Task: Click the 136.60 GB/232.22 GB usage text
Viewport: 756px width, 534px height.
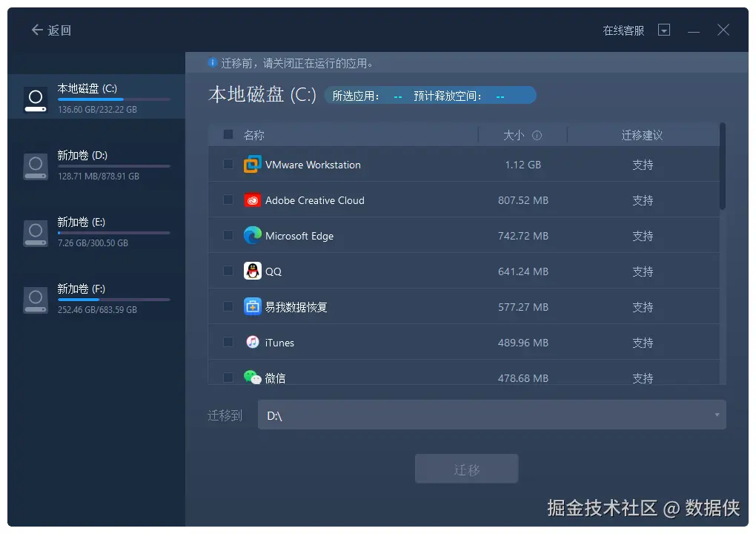Action: point(97,110)
